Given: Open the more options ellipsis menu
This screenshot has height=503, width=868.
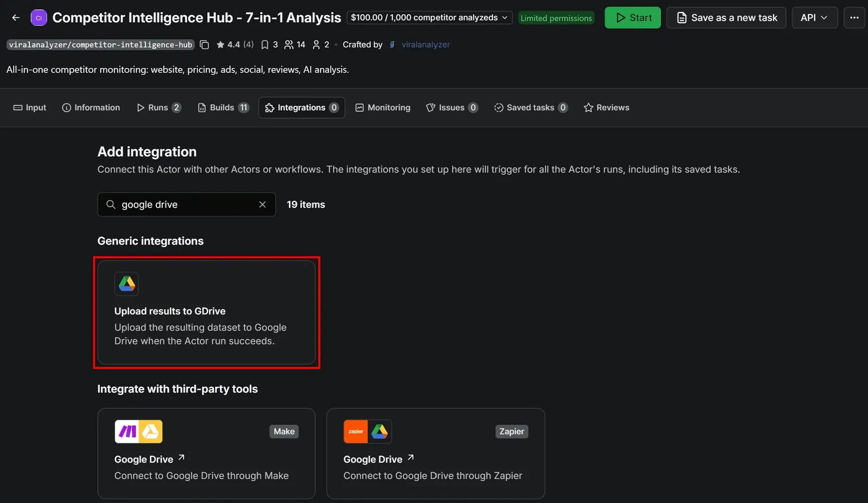Looking at the screenshot, I should click(x=854, y=17).
